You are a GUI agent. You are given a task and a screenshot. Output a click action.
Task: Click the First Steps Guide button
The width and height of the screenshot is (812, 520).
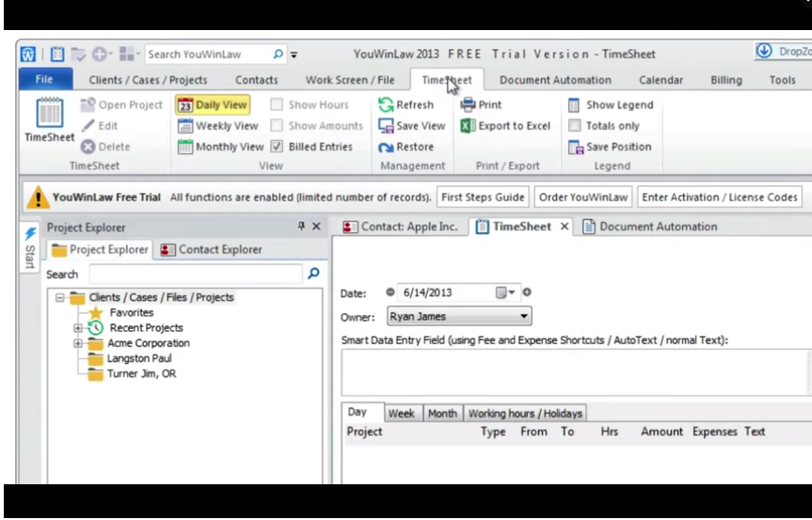click(483, 197)
